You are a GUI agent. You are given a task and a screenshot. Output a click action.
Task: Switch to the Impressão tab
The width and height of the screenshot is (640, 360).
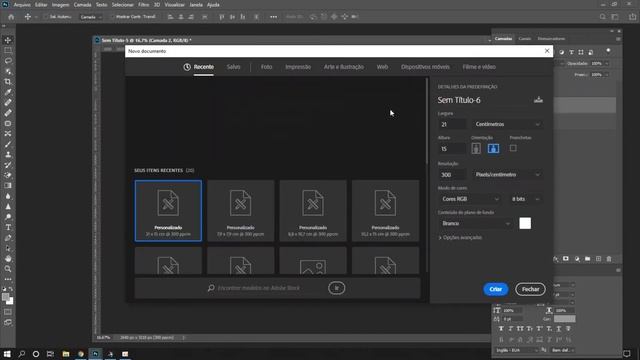click(x=298, y=67)
